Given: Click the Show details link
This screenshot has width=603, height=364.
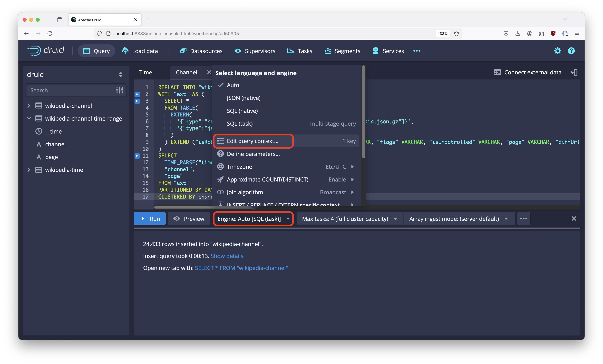Looking at the screenshot, I should coord(227,256).
